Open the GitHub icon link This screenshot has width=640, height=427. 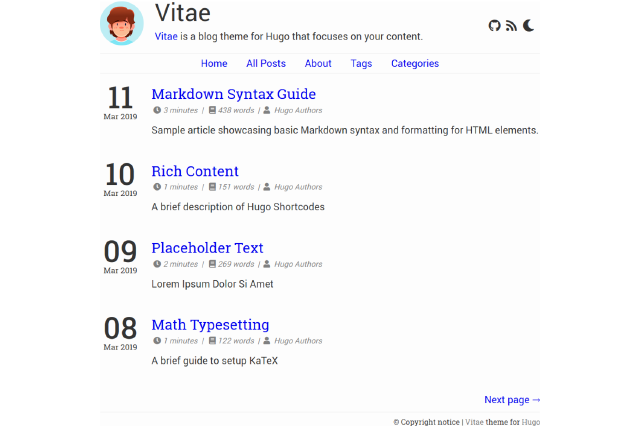(494, 25)
